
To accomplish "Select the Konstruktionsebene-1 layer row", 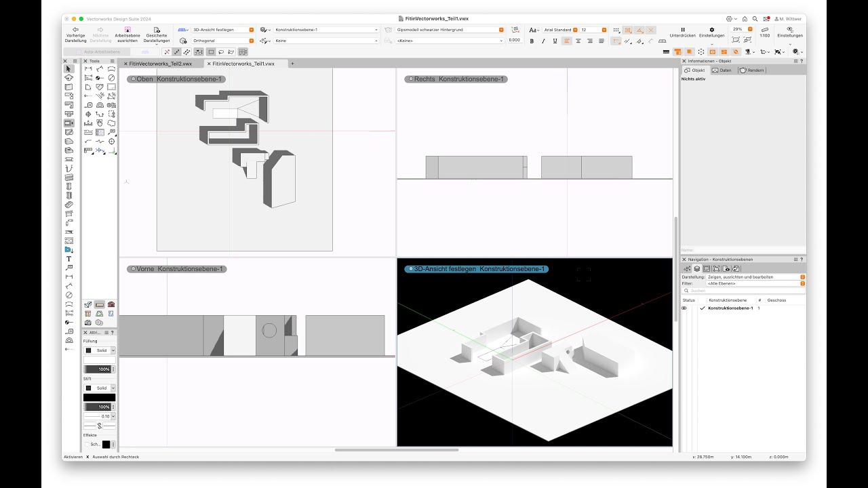I will (x=743, y=308).
